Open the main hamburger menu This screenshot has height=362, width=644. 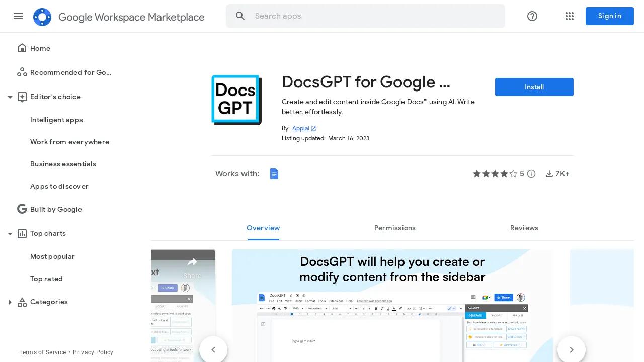click(x=18, y=16)
